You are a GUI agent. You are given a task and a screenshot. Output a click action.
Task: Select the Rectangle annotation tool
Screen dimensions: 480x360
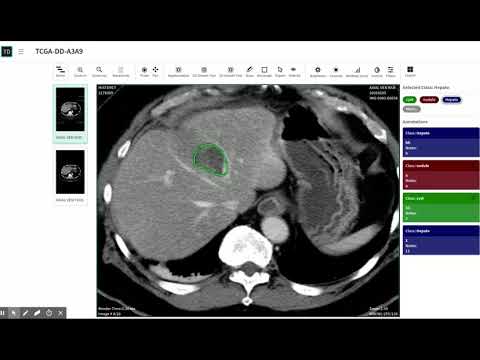coord(264,72)
